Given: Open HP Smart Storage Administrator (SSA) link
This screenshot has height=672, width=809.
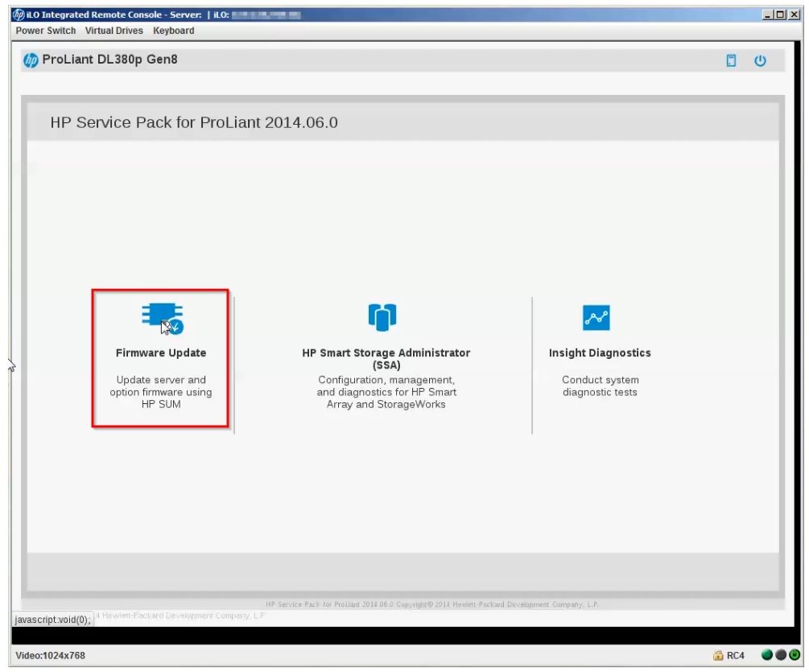Looking at the screenshot, I should tap(386, 359).
